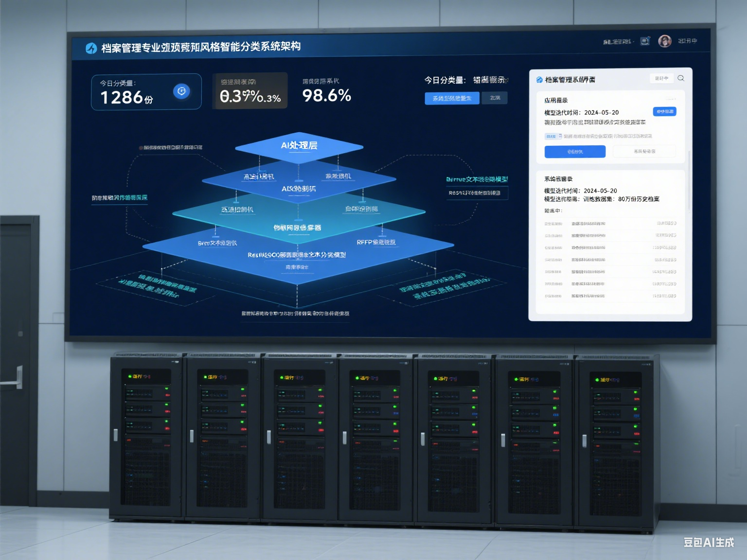Click the white outlined button in 应用 card

point(644,152)
